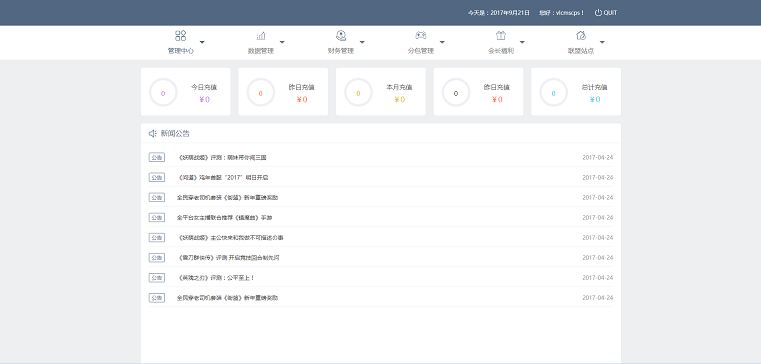This screenshot has width=761, height=364.
Task: Click the QUIT text to log out
Action: pos(611,13)
